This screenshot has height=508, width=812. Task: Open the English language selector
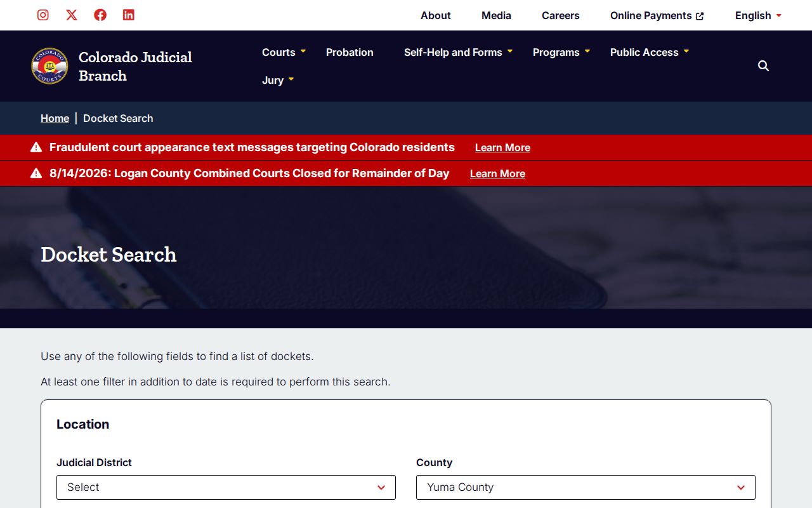(758, 15)
